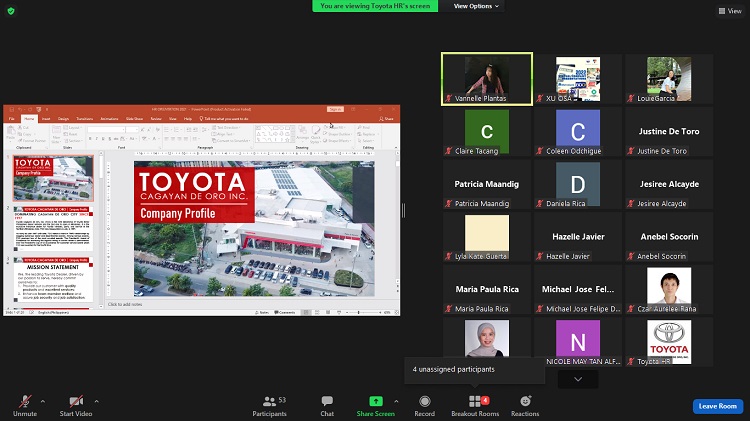The width and height of the screenshot is (750, 421).
Task: Click Convert to SmartArt in Paragraph group
Action: pos(231,141)
